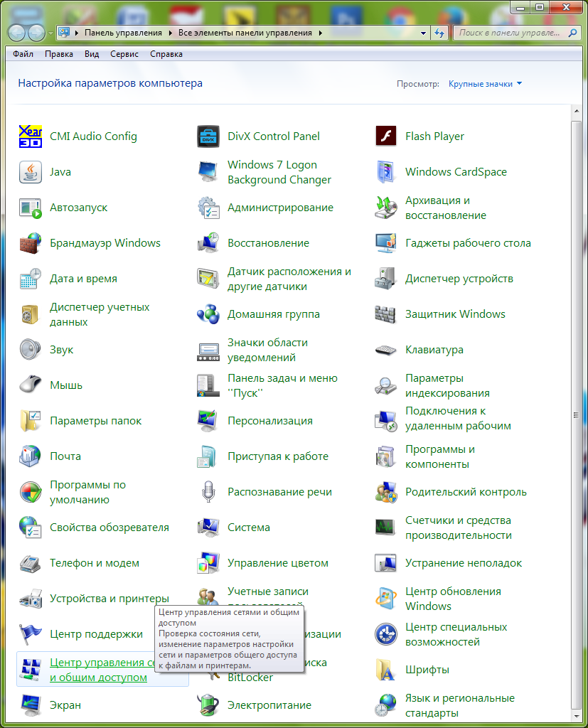Open Программы и компоненты link
The width and height of the screenshot is (588, 728).
440,457
